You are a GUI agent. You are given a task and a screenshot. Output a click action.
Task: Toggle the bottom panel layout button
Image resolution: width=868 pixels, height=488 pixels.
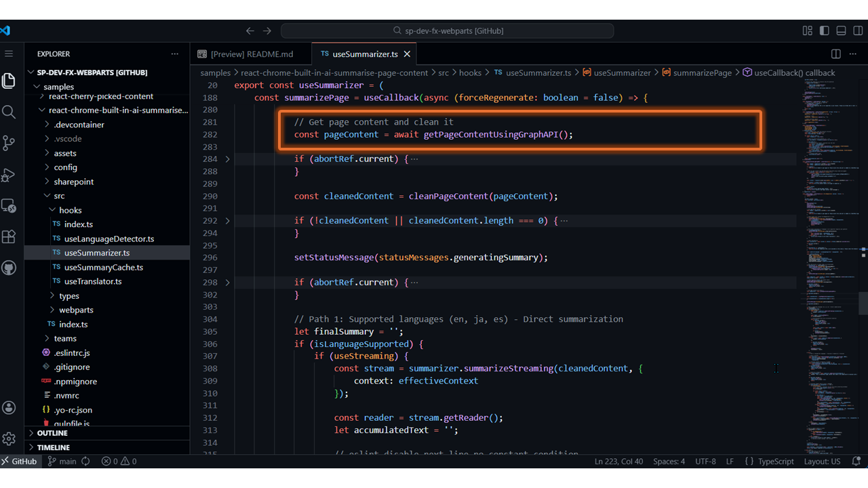pos(841,30)
